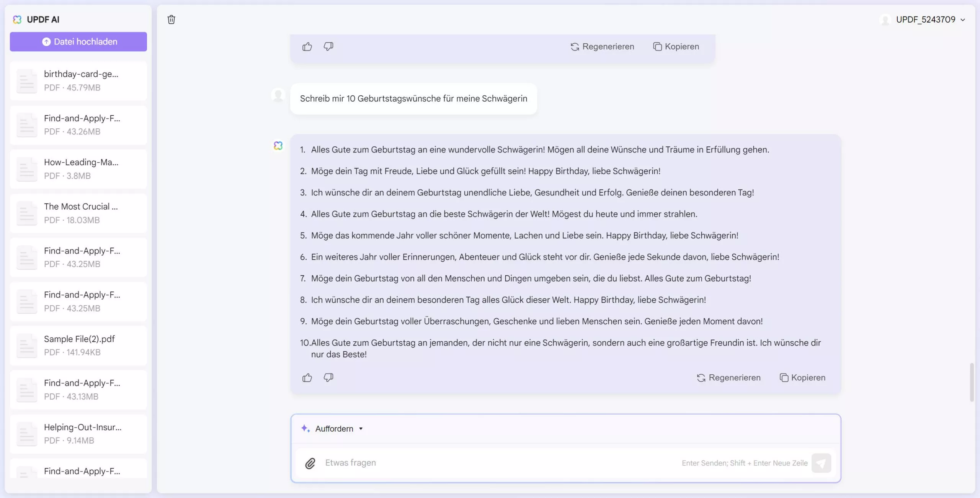The width and height of the screenshot is (980, 498).
Task: Click the document icon of The Most Crucial ...
Action: (27, 213)
